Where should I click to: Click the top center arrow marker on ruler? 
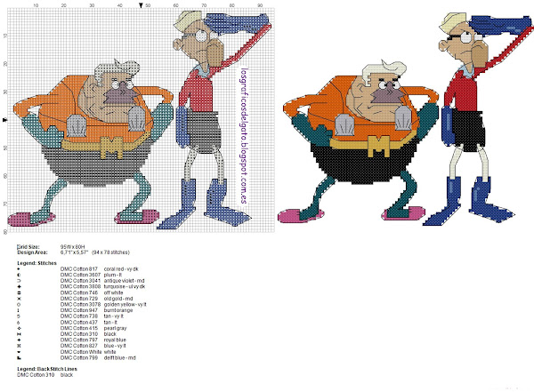pyautogui.click(x=141, y=4)
